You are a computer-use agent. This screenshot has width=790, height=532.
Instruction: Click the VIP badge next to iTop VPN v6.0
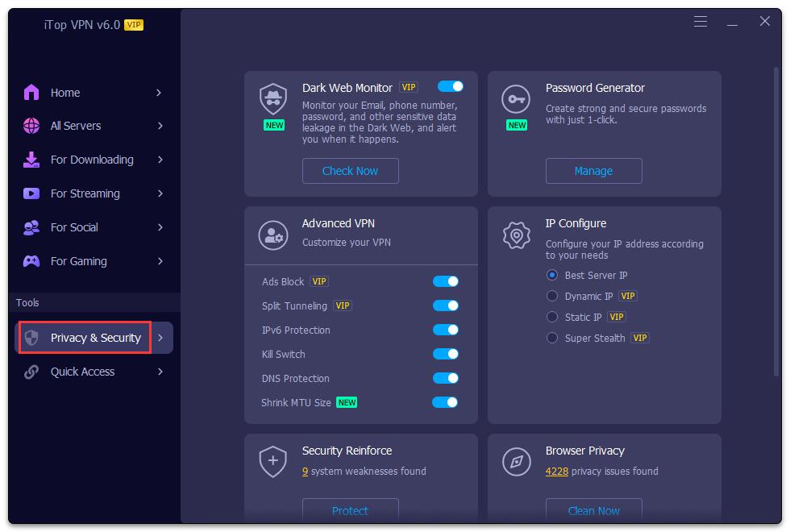(134, 25)
